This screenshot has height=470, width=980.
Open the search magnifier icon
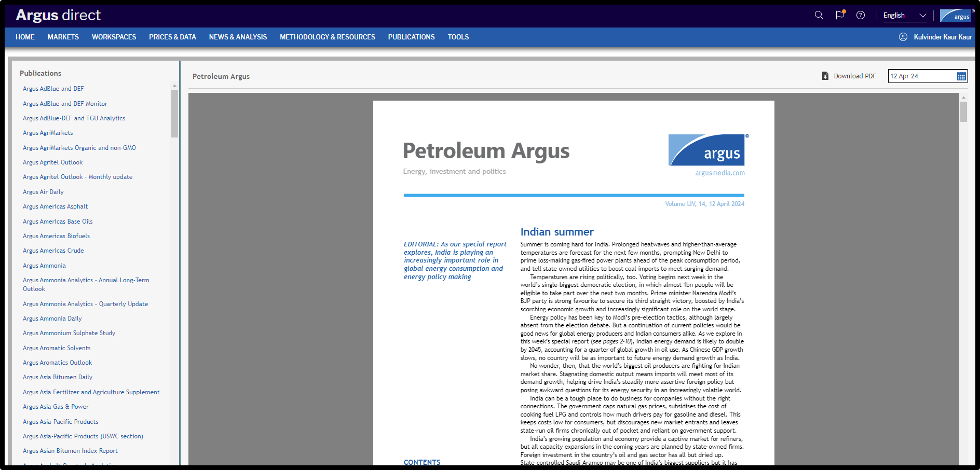(x=819, y=15)
